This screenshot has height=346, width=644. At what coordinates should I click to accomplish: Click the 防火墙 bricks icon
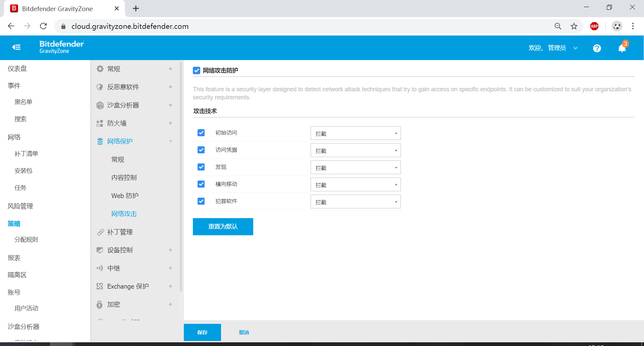(100, 123)
